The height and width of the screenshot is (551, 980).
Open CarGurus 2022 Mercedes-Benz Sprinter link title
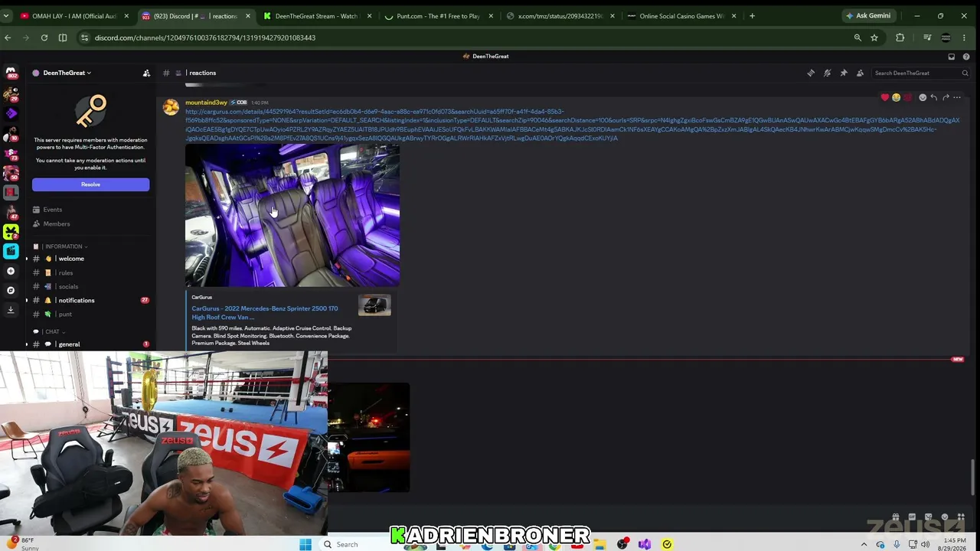point(265,313)
